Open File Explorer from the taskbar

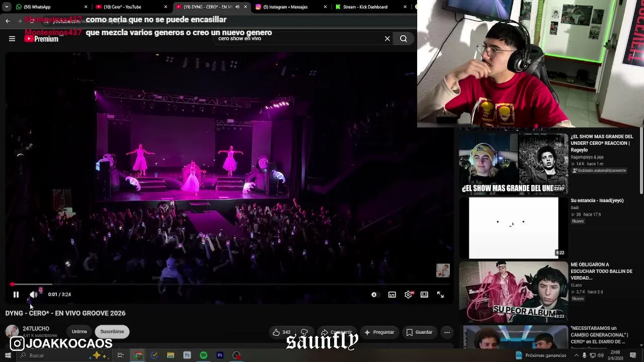click(x=171, y=355)
